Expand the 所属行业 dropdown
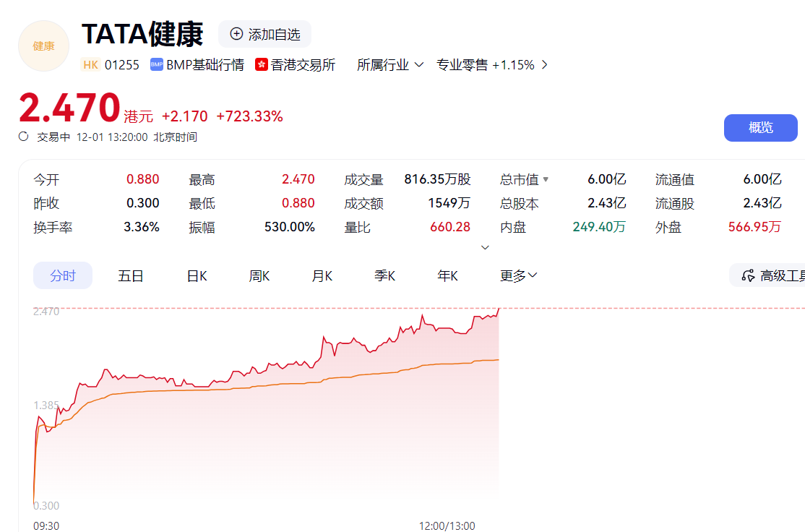Image resolution: width=805 pixels, height=532 pixels. point(390,65)
